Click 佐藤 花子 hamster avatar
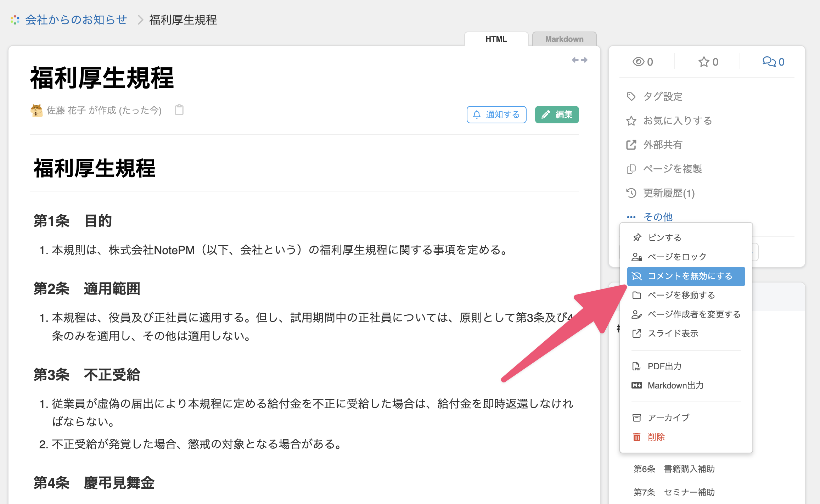Screen dimensions: 820x504 (36, 111)
